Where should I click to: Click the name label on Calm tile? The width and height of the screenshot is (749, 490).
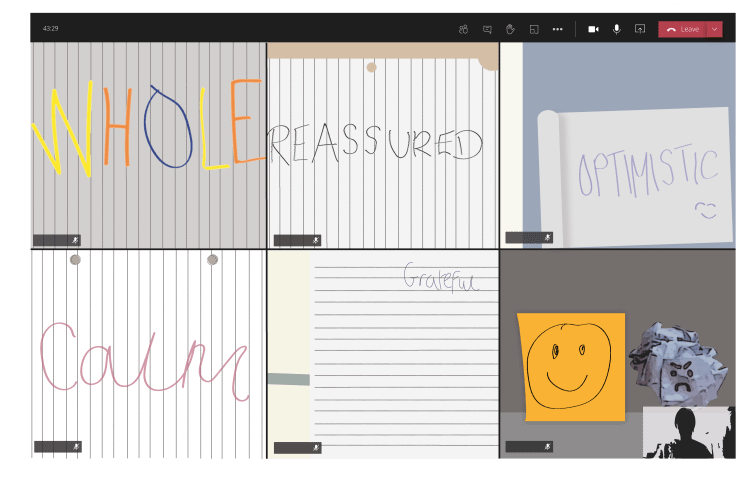point(52,447)
